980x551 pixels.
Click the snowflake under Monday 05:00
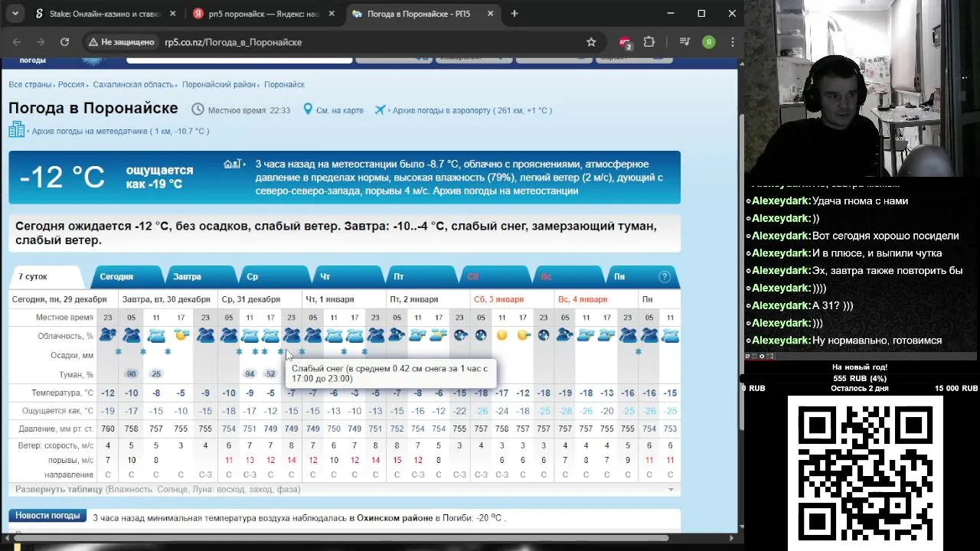639,352
